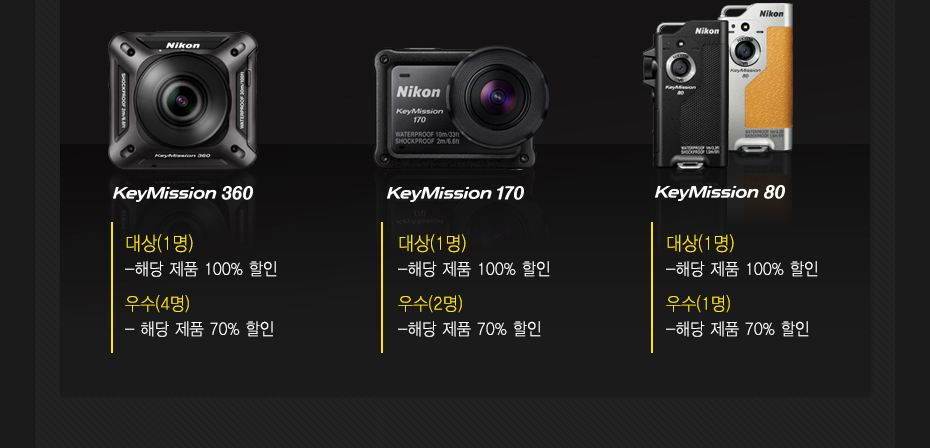Viewport: 930px width, 448px height.
Task: Click 우수(1명) prize heading
Action: click(698, 304)
